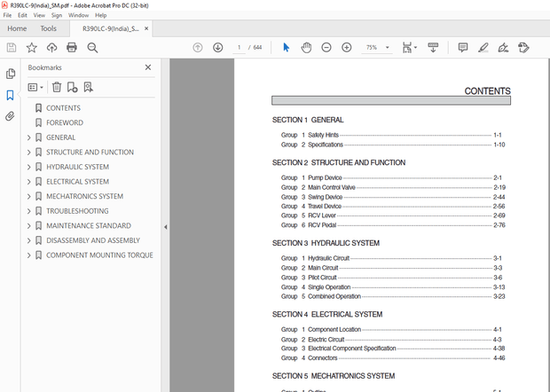
Task: Click the stamp tool icon
Action: coord(523,47)
